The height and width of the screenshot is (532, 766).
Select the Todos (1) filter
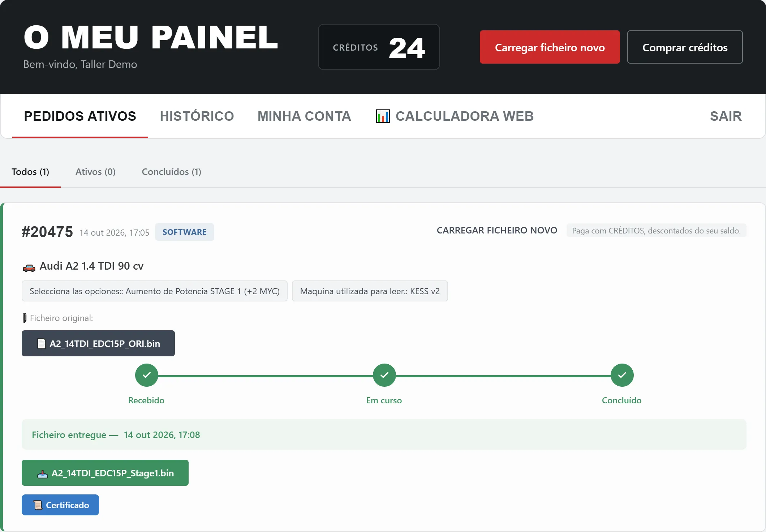tap(30, 172)
